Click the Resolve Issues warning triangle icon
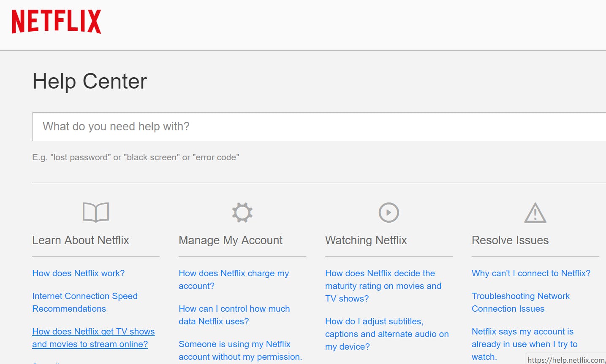This screenshot has width=606, height=364. [x=535, y=212]
